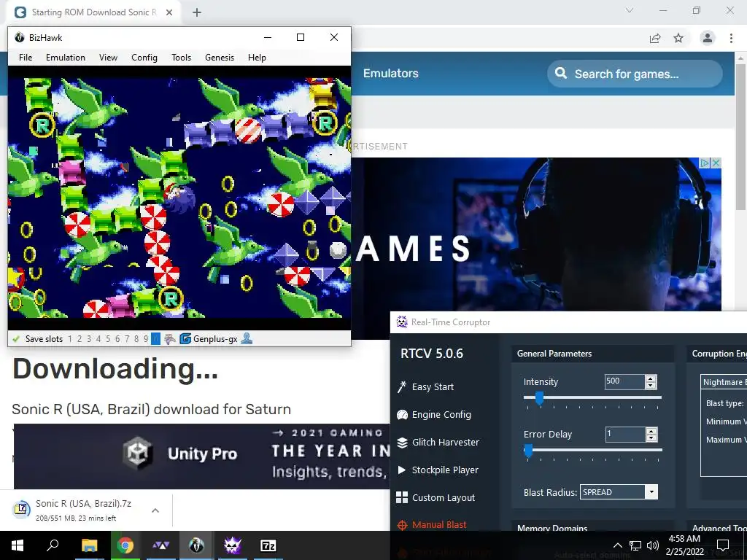Open Stockpile Player in RTCV

pos(438,470)
